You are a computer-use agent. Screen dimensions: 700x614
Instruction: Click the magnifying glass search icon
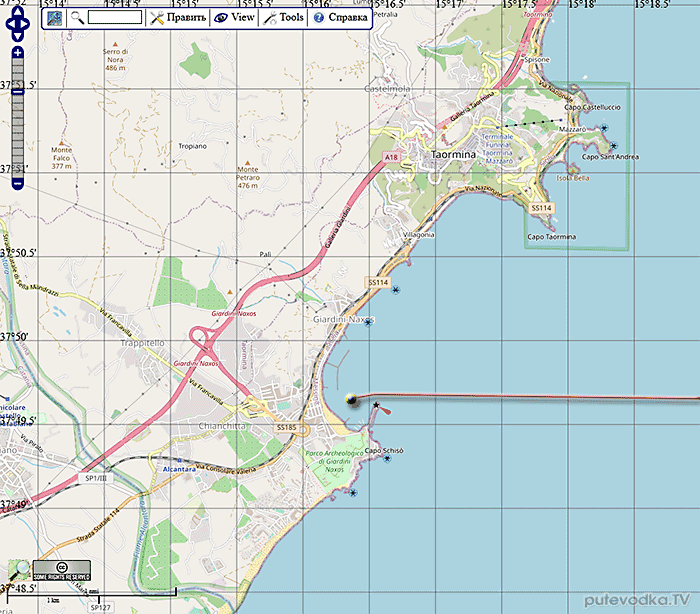78,18
